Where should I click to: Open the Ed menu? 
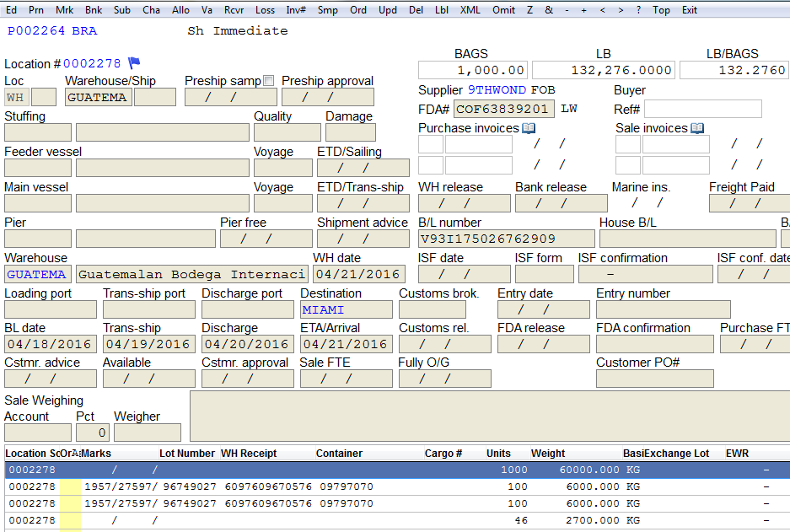tap(11, 10)
